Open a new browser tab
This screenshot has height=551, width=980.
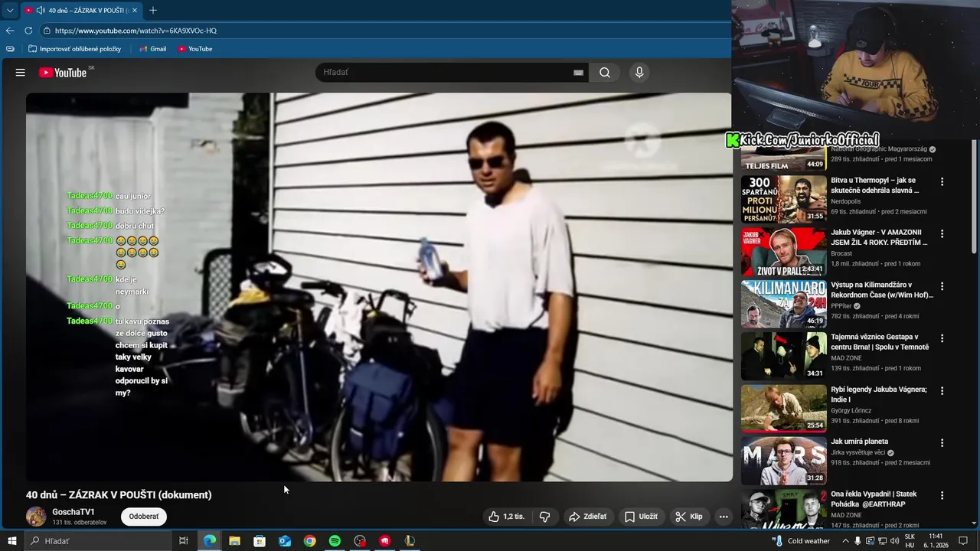click(153, 11)
